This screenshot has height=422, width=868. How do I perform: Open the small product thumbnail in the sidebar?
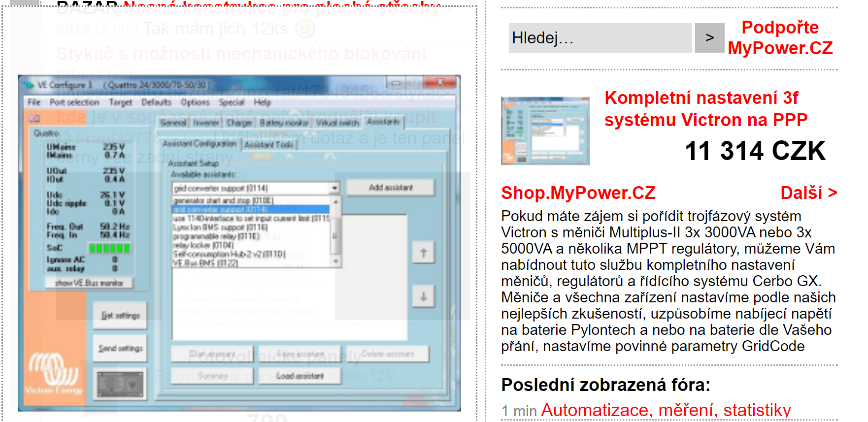(x=545, y=130)
